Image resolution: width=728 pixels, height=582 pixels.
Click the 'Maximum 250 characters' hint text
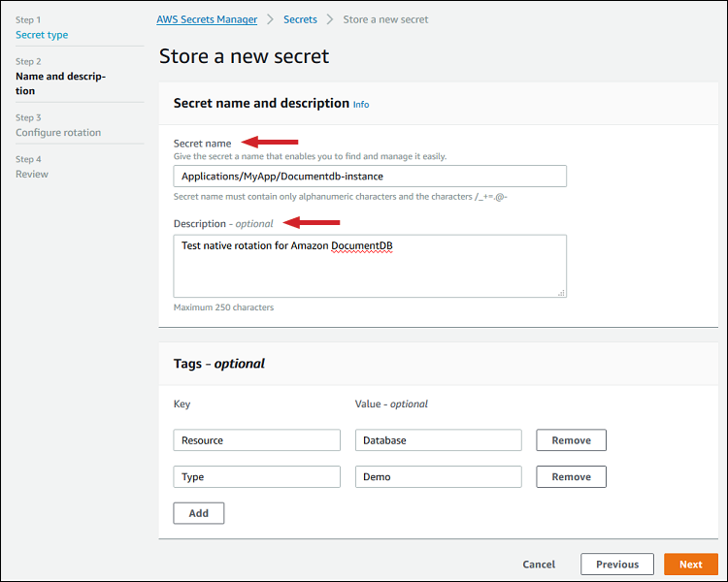223,307
